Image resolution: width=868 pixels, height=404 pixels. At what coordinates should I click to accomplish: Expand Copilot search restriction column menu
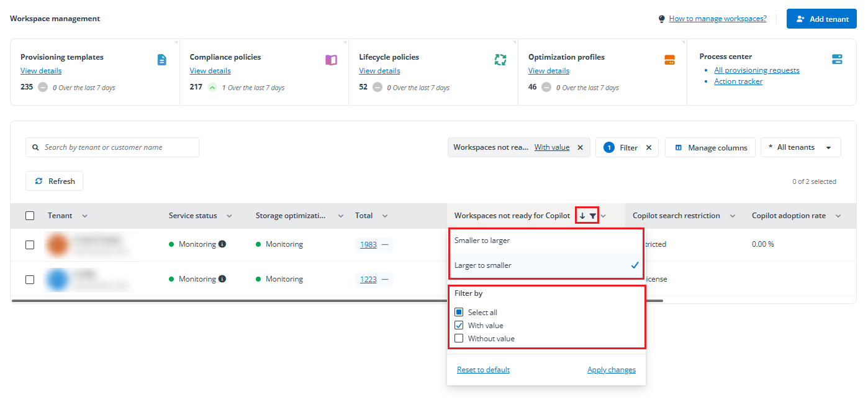[732, 216]
